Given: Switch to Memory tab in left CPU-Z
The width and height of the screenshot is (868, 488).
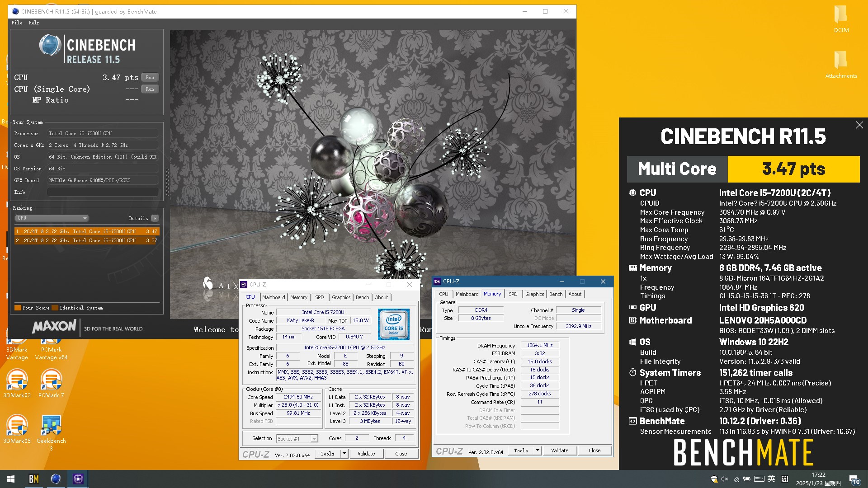Looking at the screenshot, I should (299, 297).
